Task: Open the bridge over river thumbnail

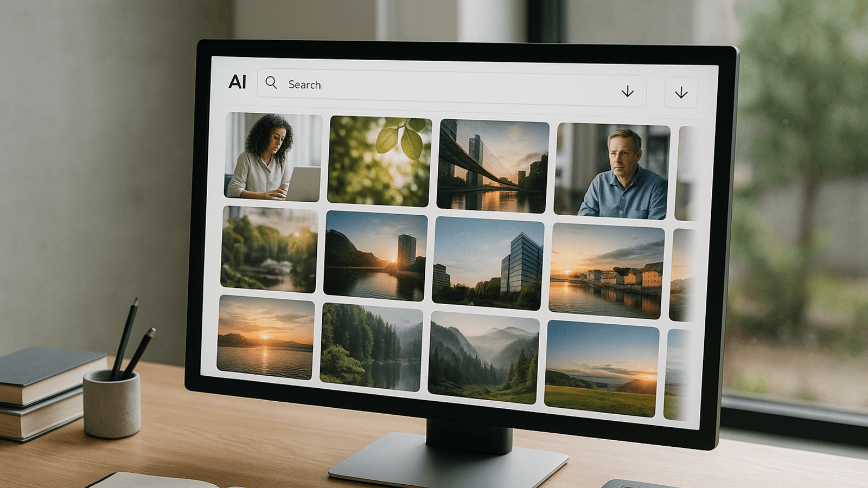Action: click(x=493, y=166)
